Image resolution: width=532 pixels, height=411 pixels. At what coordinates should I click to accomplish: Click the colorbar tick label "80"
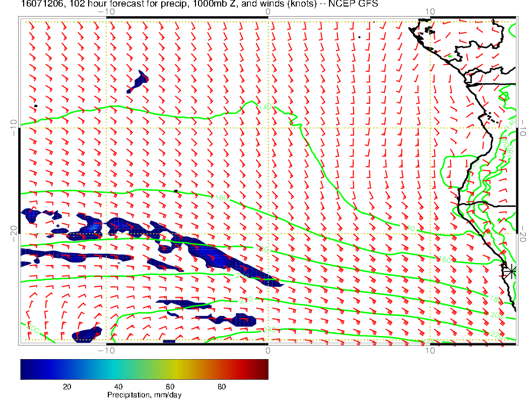pyautogui.click(x=222, y=387)
